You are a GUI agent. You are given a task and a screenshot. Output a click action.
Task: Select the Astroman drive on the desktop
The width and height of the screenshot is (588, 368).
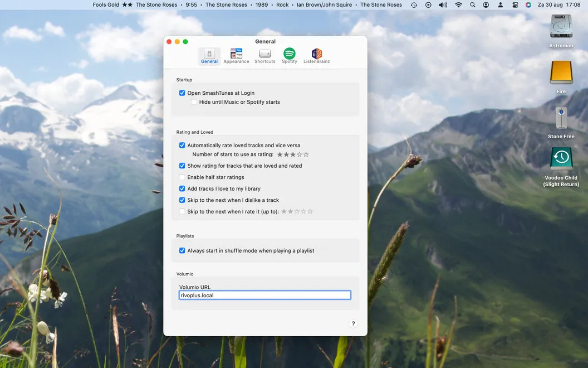click(561, 32)
